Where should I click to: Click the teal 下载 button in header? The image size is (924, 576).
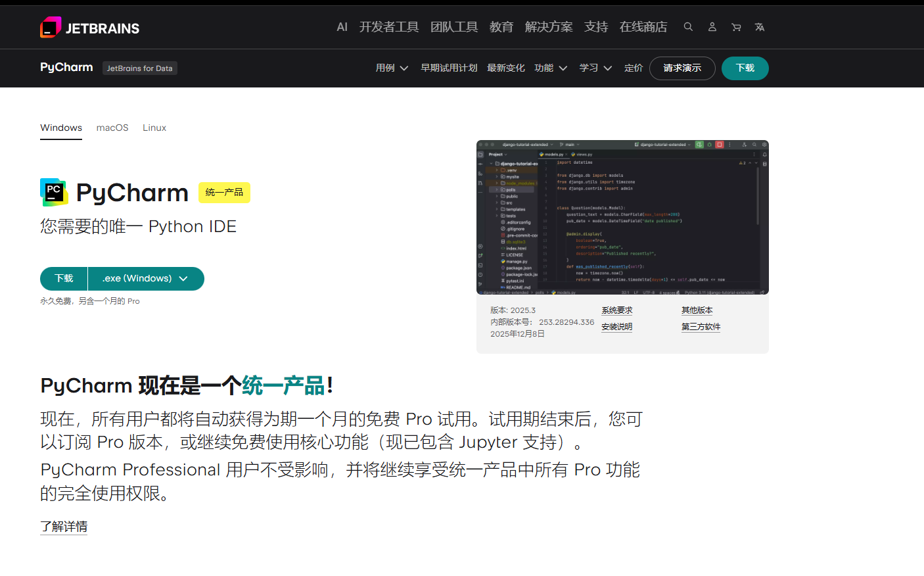coord(745,68)
